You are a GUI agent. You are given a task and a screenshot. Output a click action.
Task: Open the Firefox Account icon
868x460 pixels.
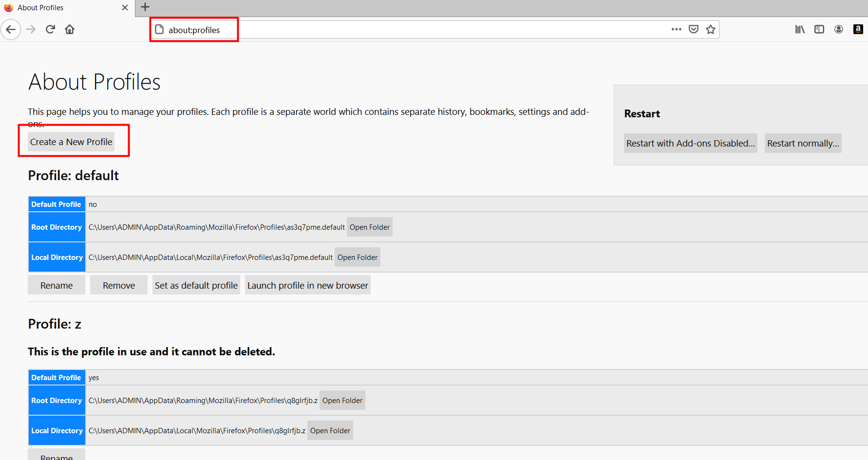point(839,29)
